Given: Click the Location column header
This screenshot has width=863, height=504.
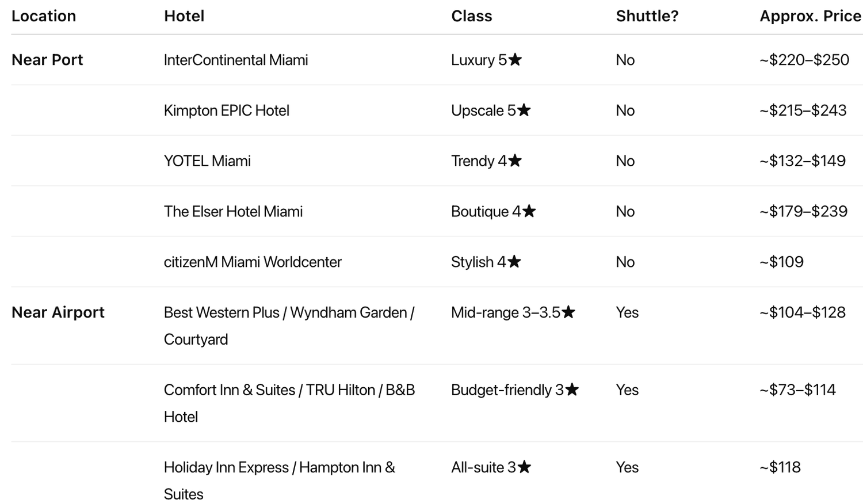Looking at the screenshot, I should [44, 16].
